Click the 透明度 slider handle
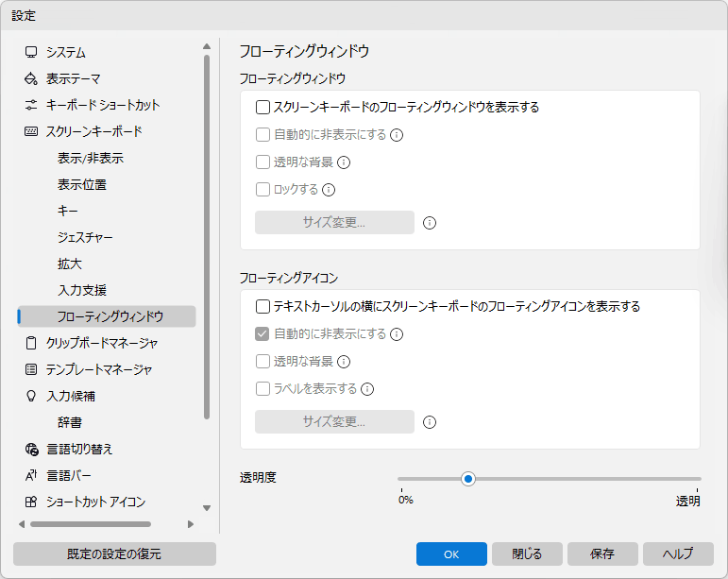 468,479
